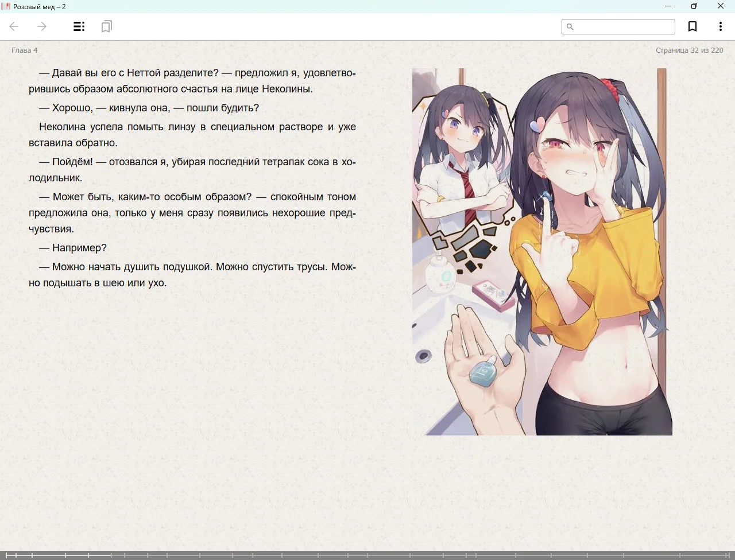Open the table of contents

pos(79,26)
